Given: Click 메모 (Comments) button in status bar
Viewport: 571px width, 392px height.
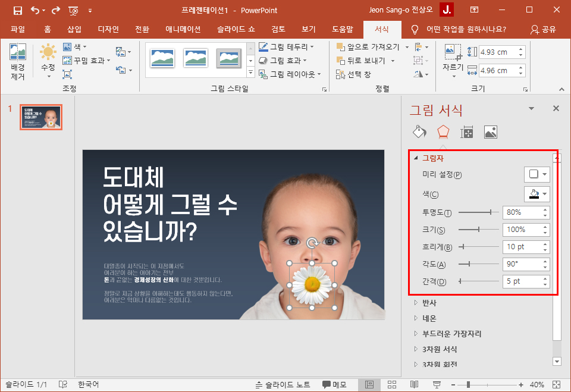Looking at the screenshot, I should (x=334, y=384).
